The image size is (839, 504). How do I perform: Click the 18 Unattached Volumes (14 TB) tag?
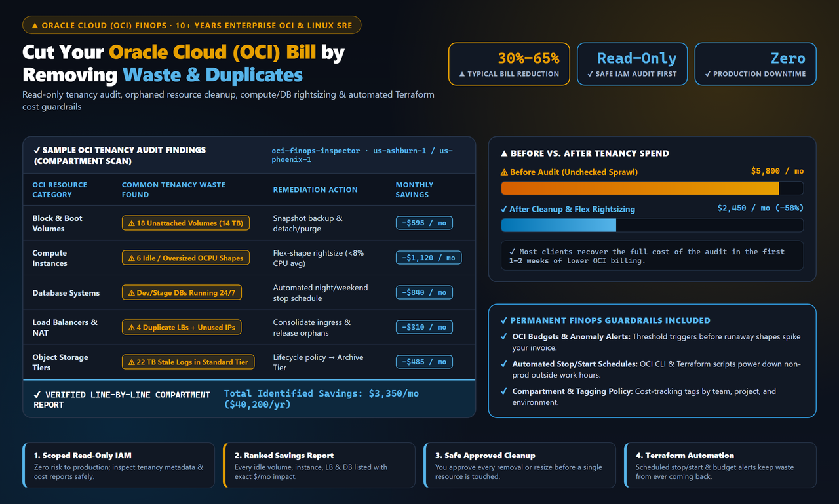[185, 223]
